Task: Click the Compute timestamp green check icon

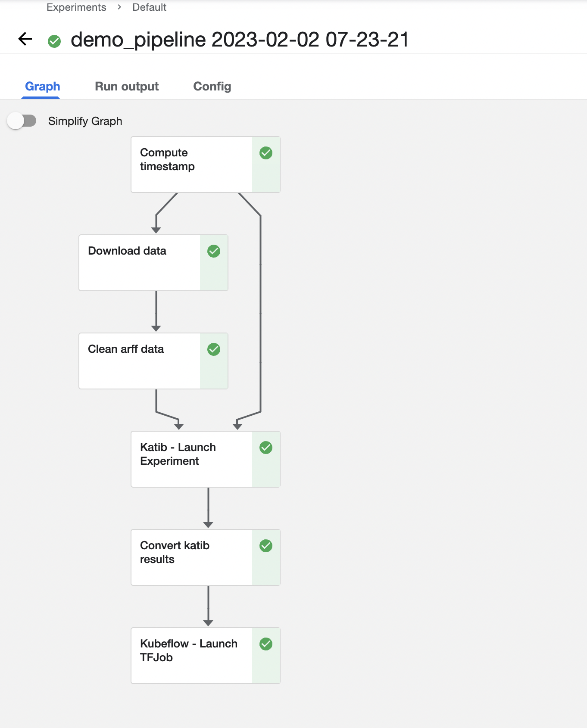Action: 266,153
